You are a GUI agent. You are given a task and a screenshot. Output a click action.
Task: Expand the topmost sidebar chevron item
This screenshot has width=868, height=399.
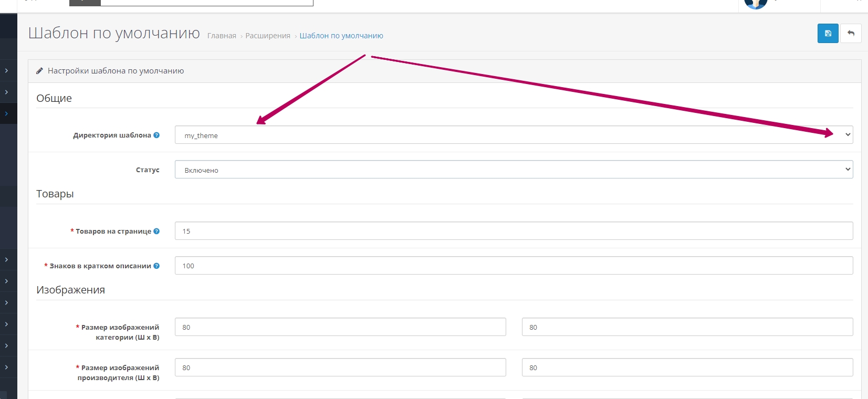6,70
